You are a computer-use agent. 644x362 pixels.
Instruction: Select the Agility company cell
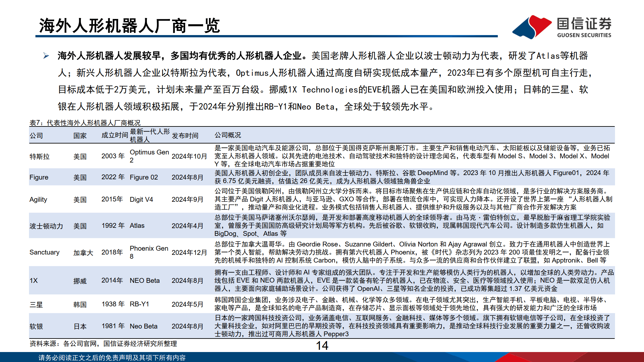point(38,200)
